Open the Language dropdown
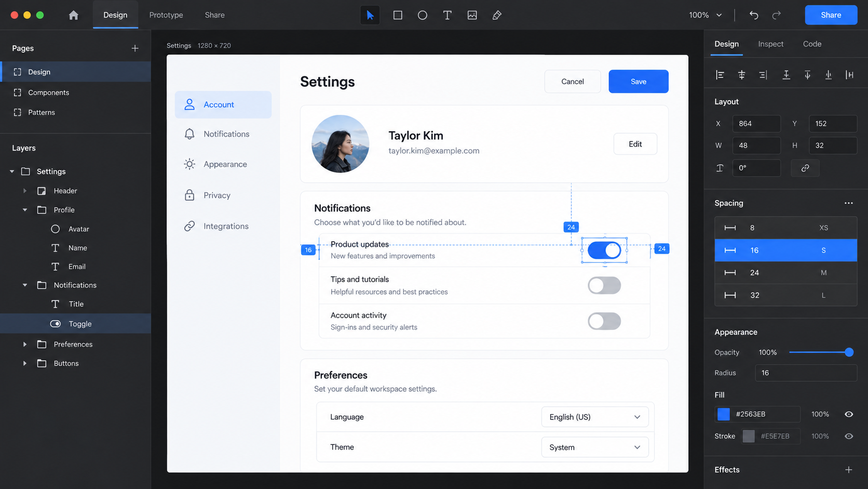Screen dimensions: 868x489 (x=595, y=417)
